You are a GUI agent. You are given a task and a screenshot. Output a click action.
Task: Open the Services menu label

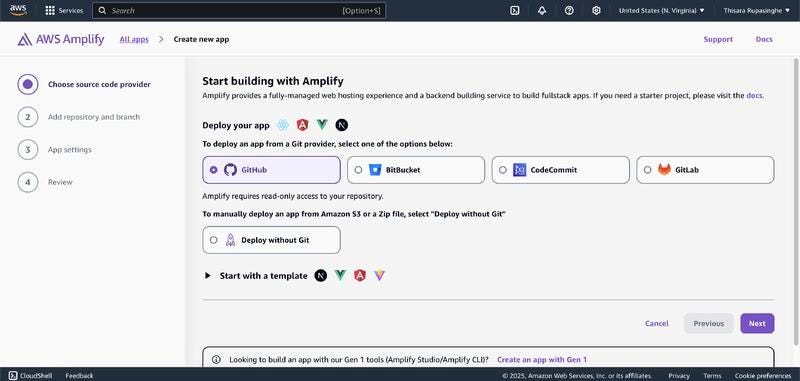70,10
